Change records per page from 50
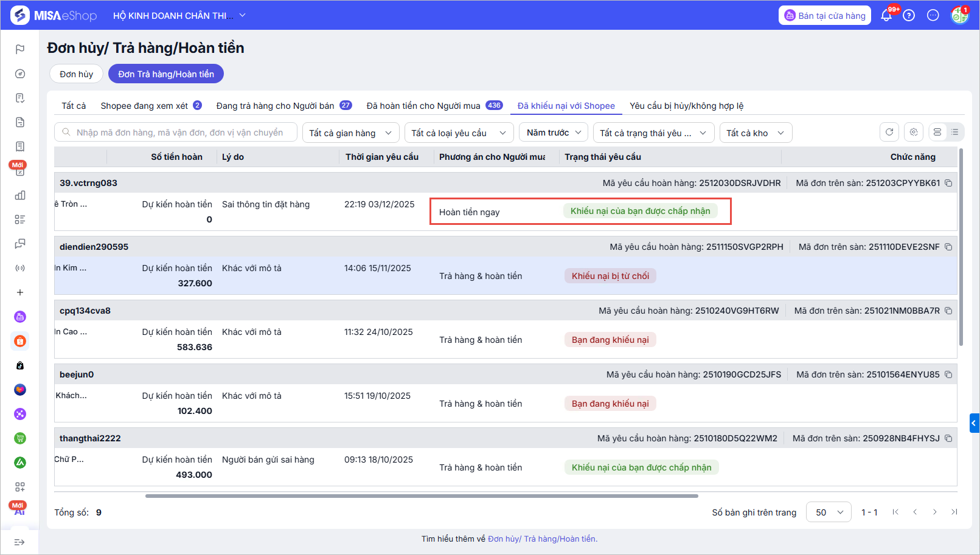 (829, 512)
